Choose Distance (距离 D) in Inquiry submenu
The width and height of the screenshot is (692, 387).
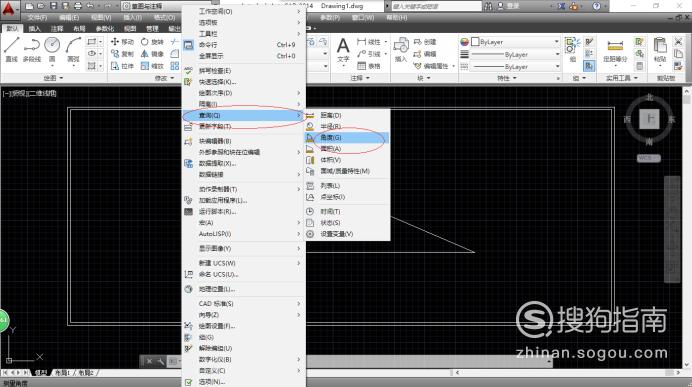[x=347, y=115]
